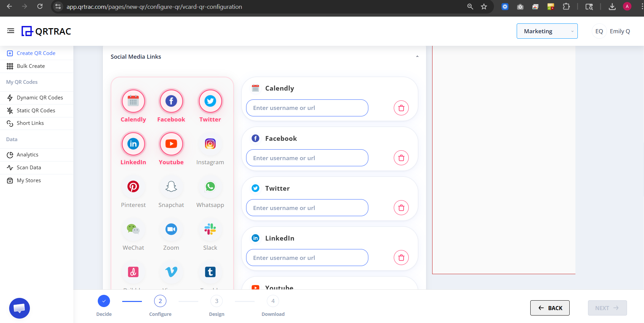644x323 pixels.
Task: Toggle the Pinterest platform on
Action: [x=133, y=186]
